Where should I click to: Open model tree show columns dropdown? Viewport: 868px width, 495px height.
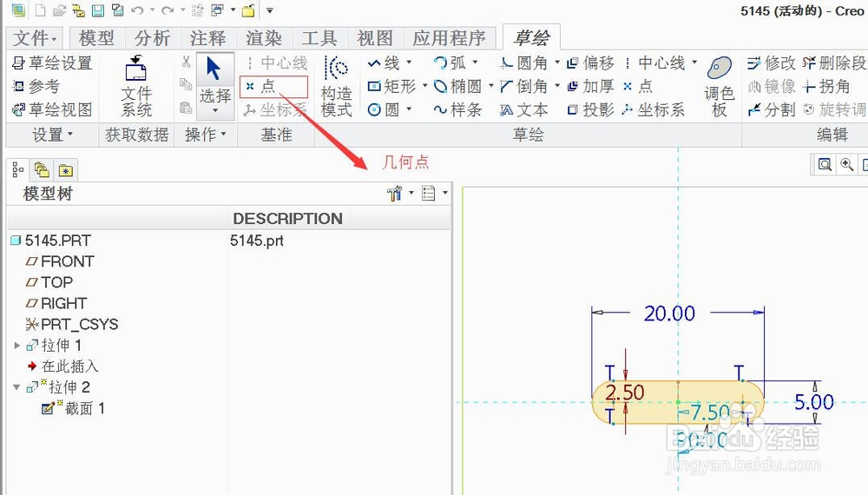point(435,194)
